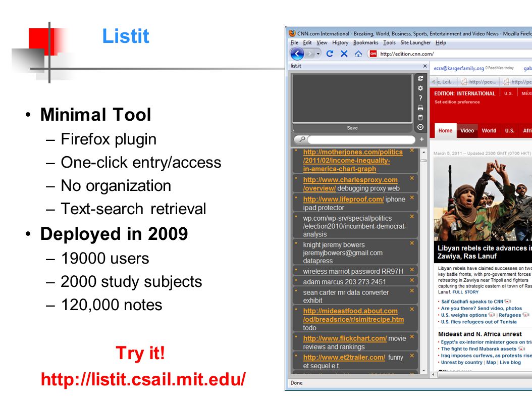Open the mideastfood.about.com recipe link
Image resolution: width=532 pixels, height=399 pixels.
pyautogui.click(x=353, y=315)
